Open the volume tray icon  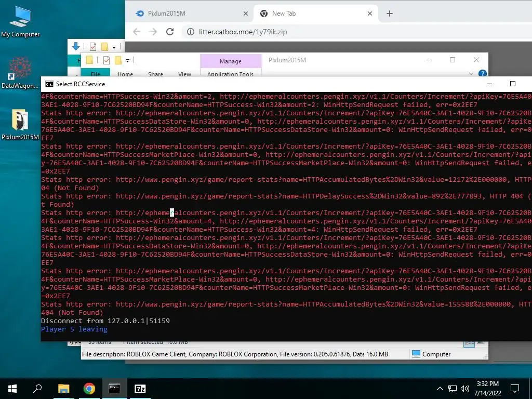coord(465,389)
